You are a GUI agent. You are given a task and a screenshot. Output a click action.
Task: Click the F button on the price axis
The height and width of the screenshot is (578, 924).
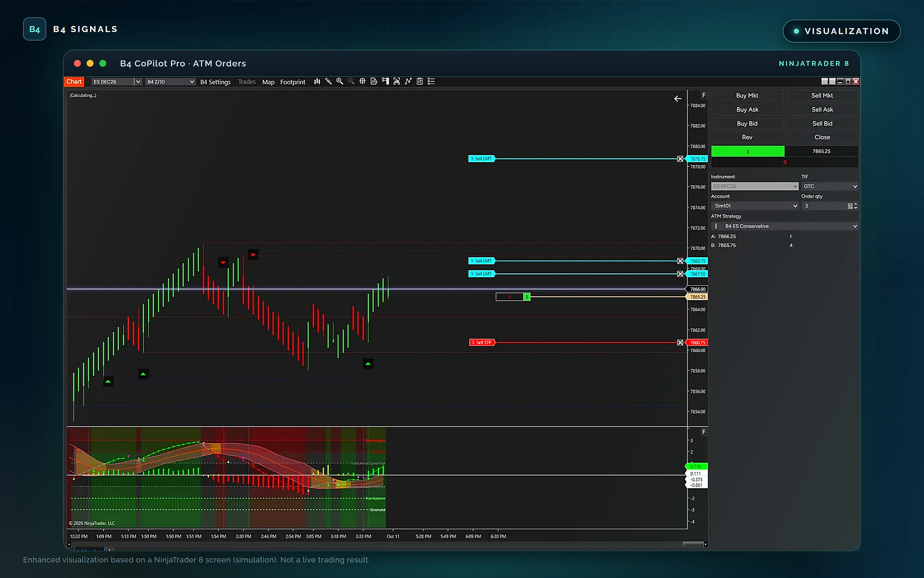pyautogui.click(x=704, y=95)
